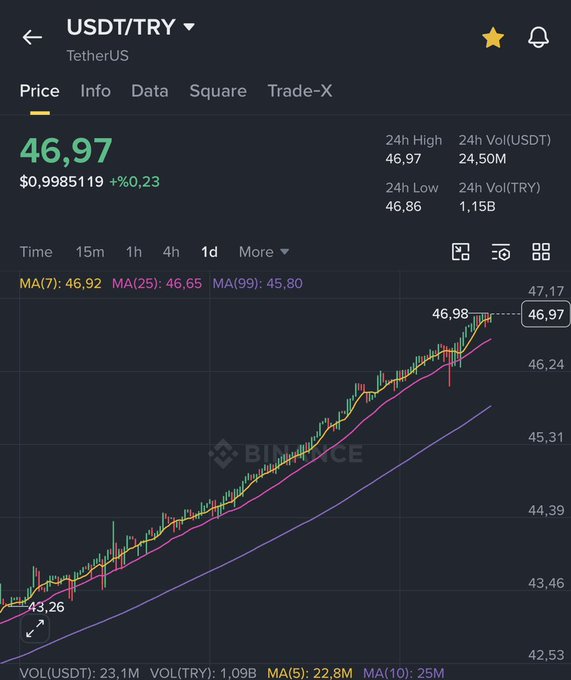Select the 15m chart interval
The width and height of the screenshot is (571, 680).
pos(90,252)
